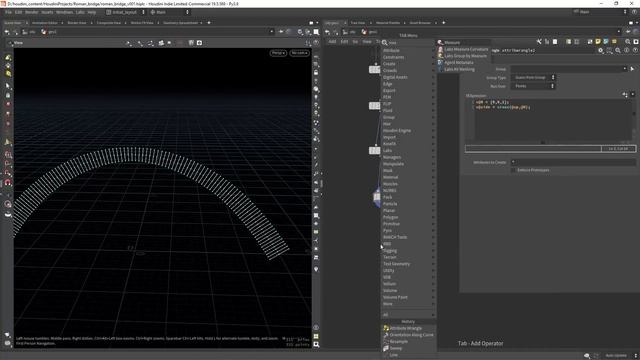This screenshot has height=360, width=640.
Task: Open the Add menu in network editor
Action: click(x=332, y=42)
